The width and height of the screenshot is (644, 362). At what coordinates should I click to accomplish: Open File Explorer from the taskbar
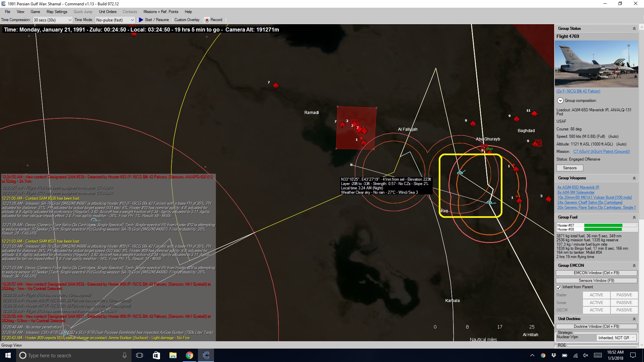[173, 355]
